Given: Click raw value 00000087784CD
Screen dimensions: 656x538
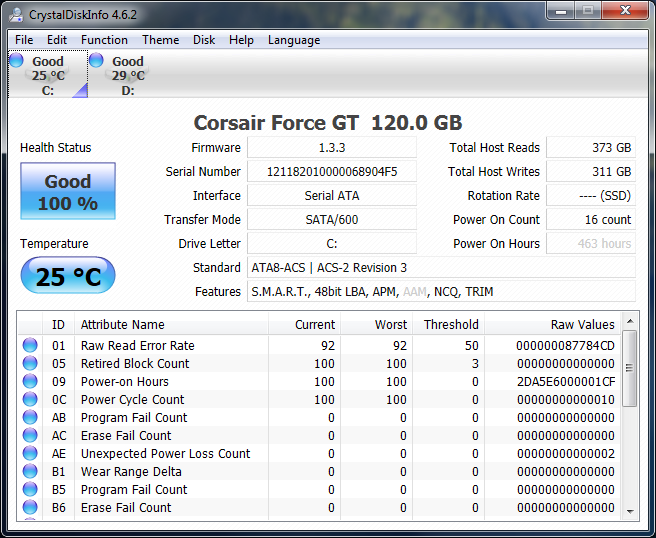Looking at the screenshot, I should (565, 346).
